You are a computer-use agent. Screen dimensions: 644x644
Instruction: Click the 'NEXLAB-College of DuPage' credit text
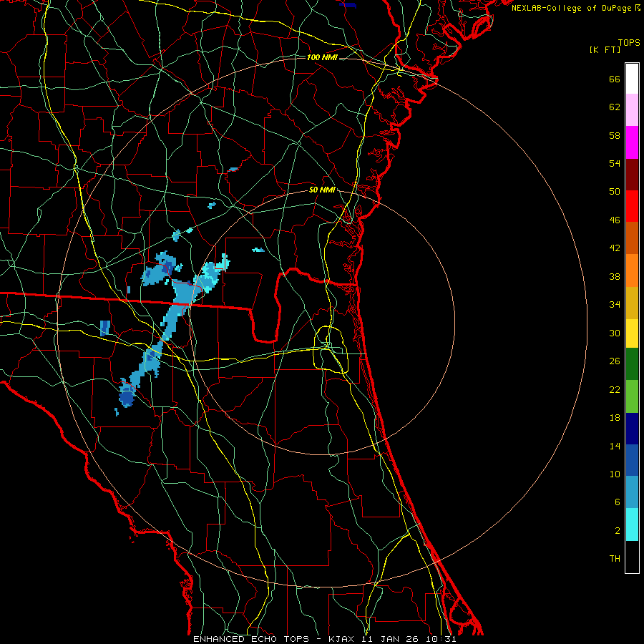[571, 8]
